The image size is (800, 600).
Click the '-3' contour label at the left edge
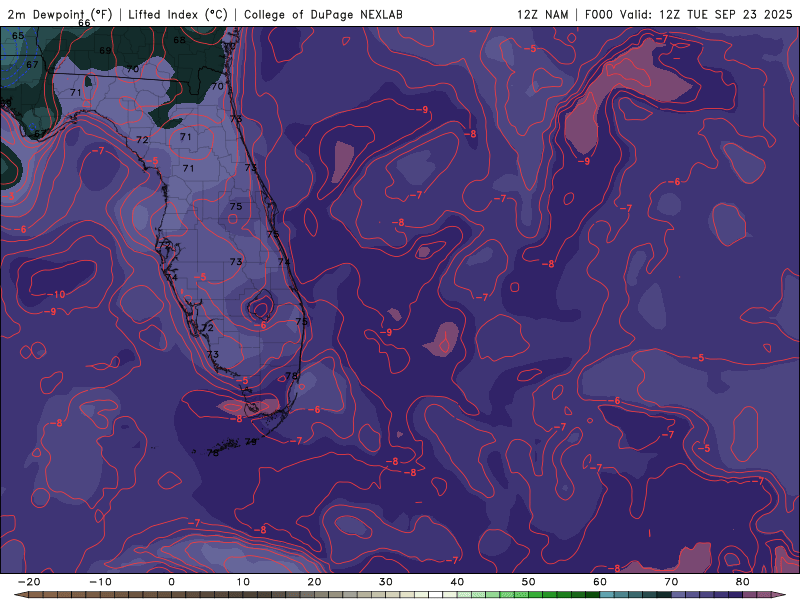(x=9, y=196)
